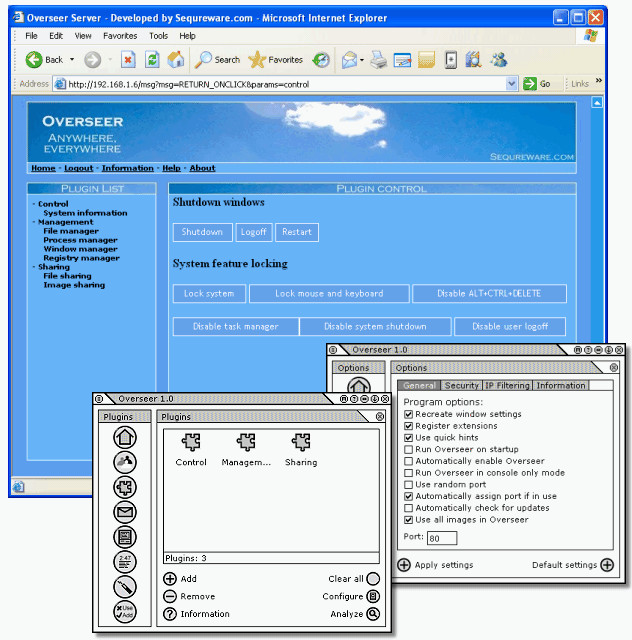Viewport: 632px width, 640px height.
Task: Click the scroll up arrow of the page
Action: [597, 102]
